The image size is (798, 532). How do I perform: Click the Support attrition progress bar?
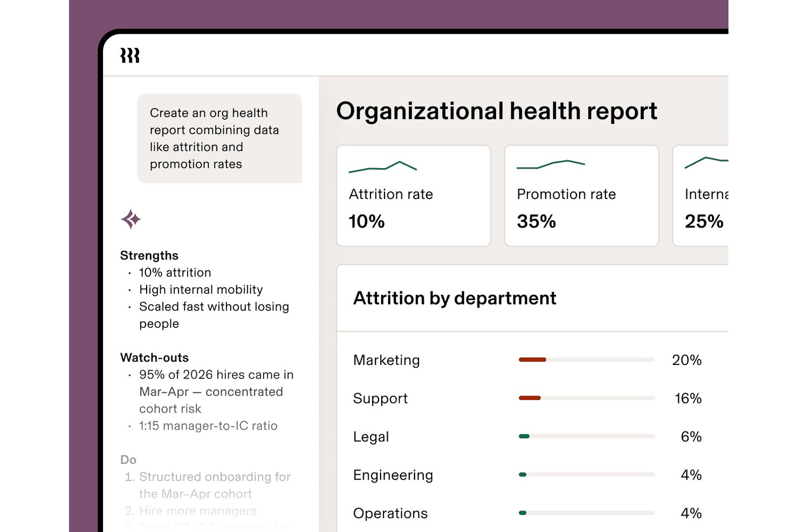click(587, 398)
